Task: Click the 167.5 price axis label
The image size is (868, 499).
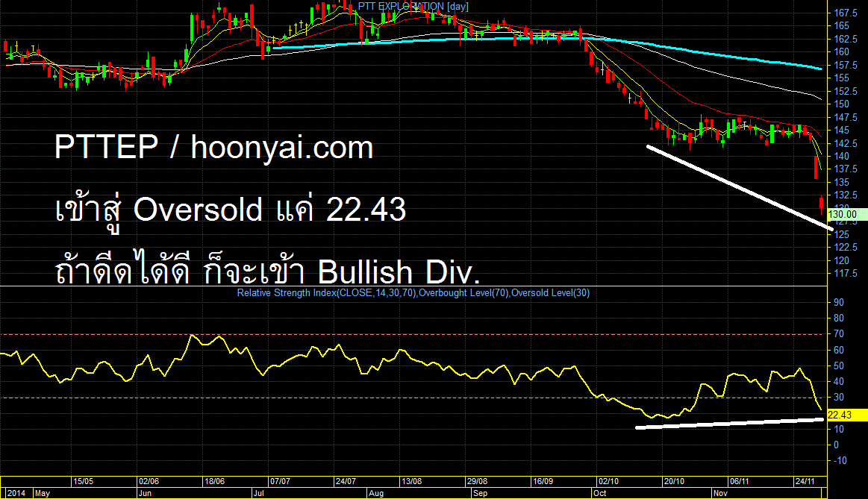Action: pos(846,13)
